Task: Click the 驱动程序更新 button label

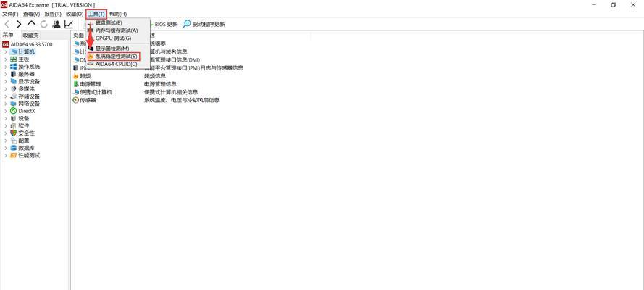Action: tap(209, 24)
